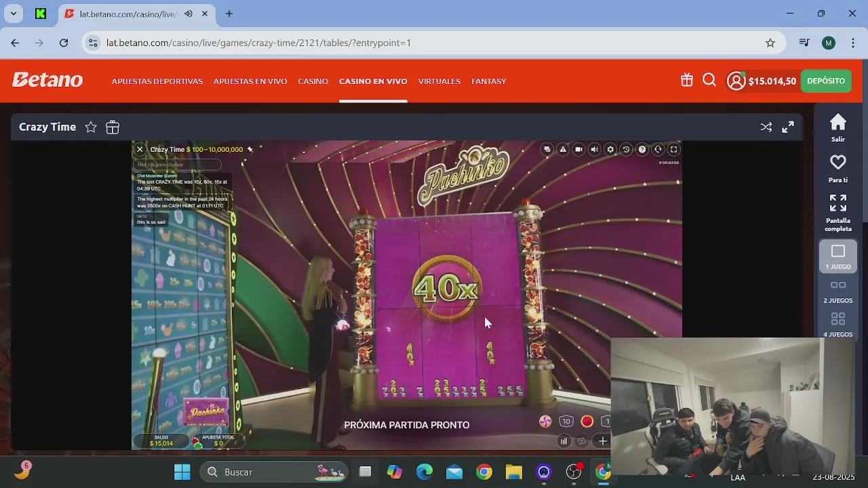The image size is (868, 488).
Task: Click the shuffle random game icon
Action: click(x=766, y=127)
